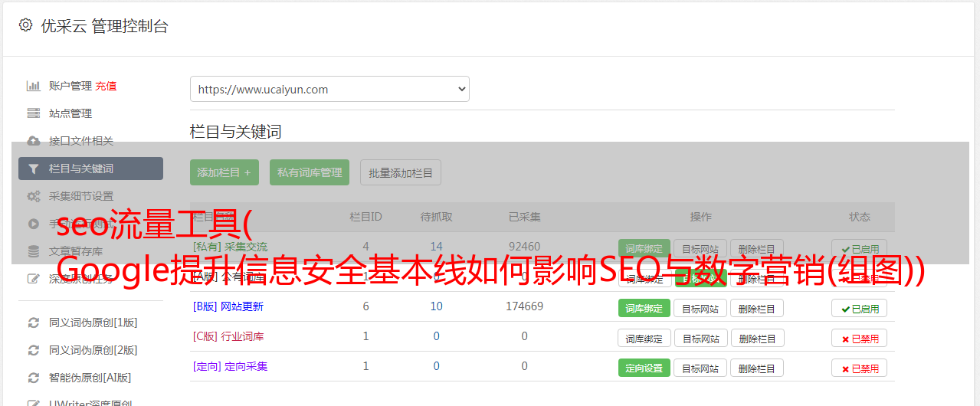This screenshot has width=980, height=406.
Task: Select 栏目与关键词 in the sidebar
Action: click(90, 169)
